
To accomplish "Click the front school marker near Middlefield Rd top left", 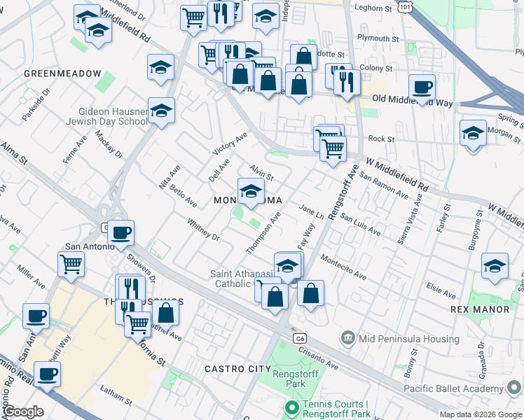I will pyautogui.click(x=98, y=31).
